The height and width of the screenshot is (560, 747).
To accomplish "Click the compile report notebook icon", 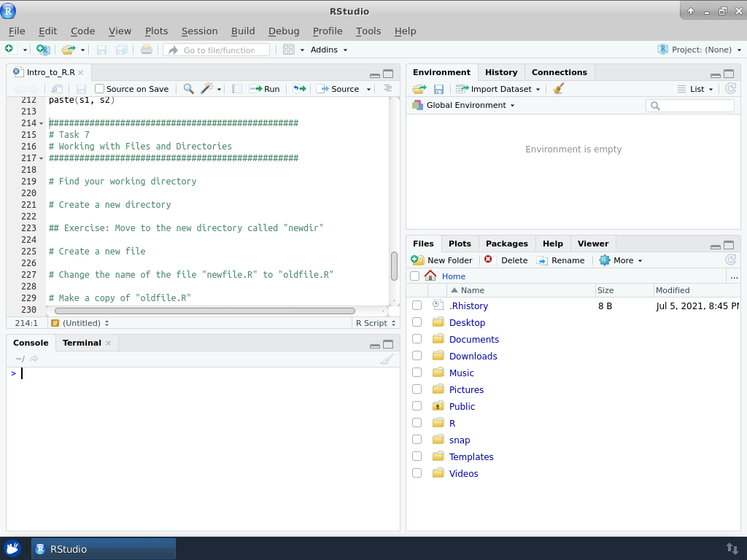I will [237, 89].
